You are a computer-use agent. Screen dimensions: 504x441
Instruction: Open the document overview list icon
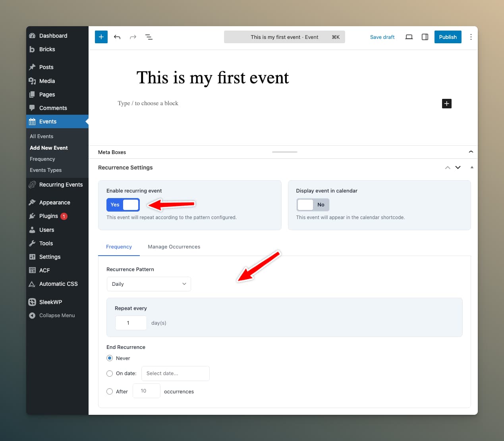[149, 37]
